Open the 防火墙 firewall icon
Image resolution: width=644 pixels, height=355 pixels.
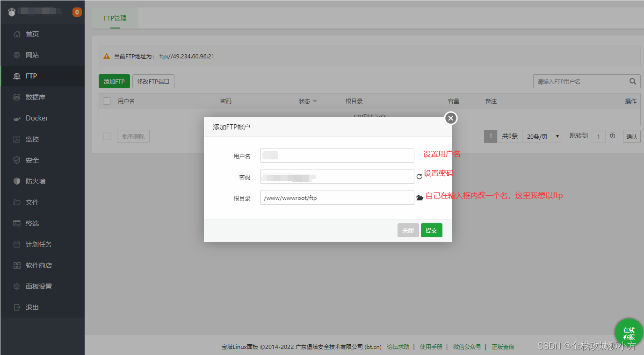[17, 181]
